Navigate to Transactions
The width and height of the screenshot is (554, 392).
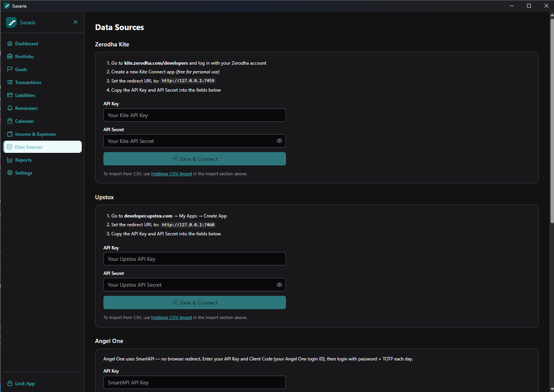coord(43,83)
